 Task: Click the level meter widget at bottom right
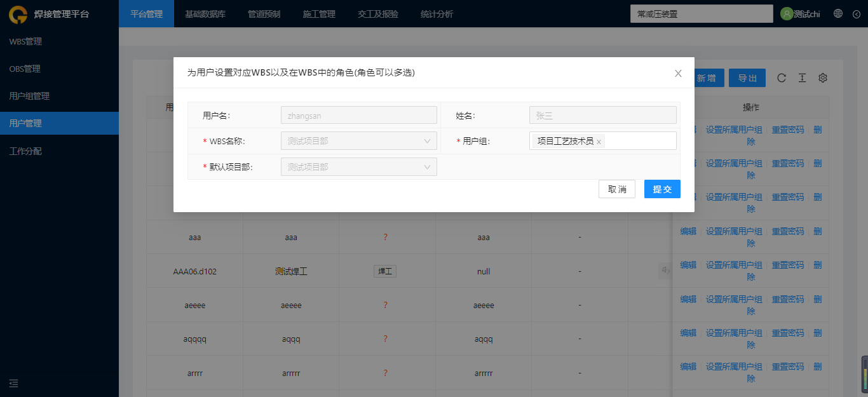(864, 375)
